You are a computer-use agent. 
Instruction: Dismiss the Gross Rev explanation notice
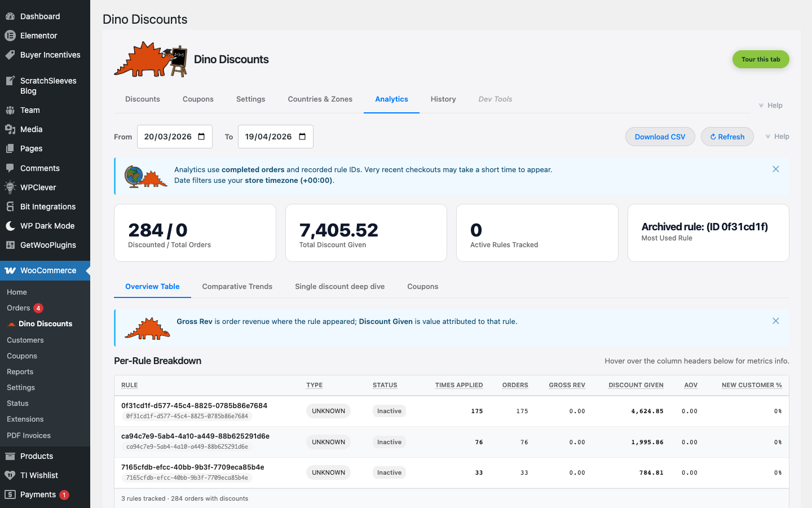776,321
